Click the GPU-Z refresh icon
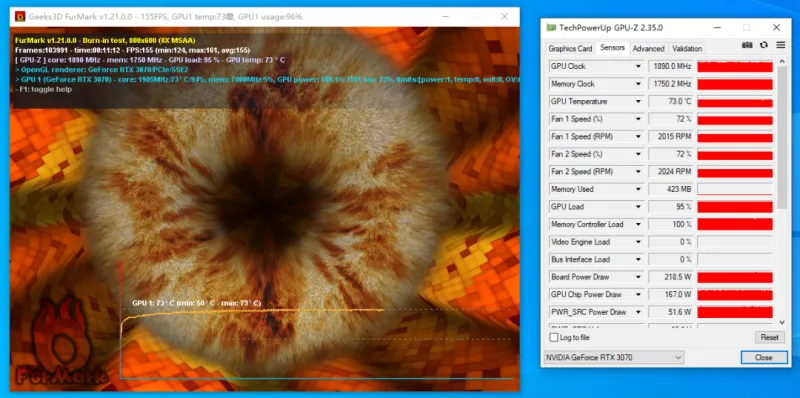 point(764,45)
